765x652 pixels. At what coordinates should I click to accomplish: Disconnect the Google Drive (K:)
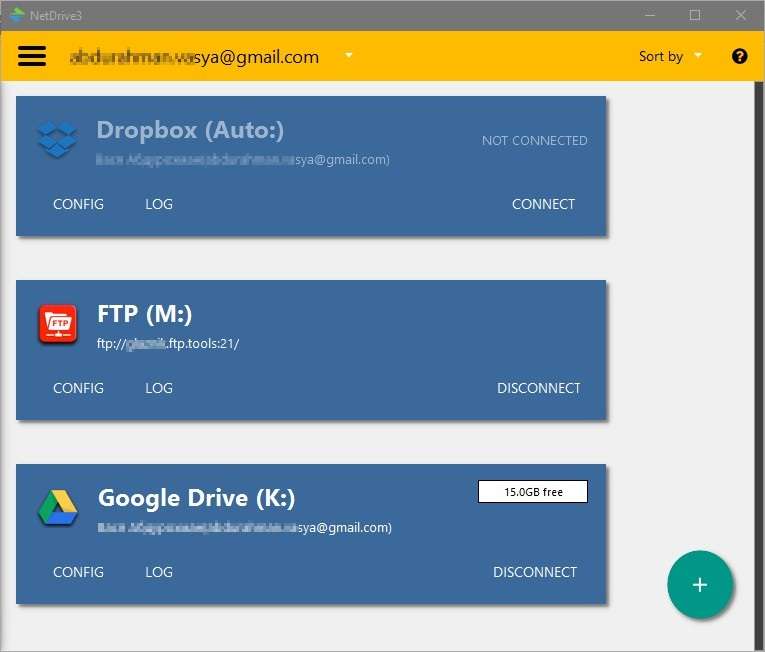[x=535, y=572]
